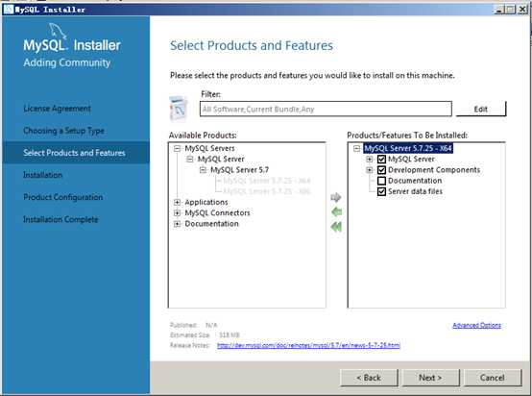532x396 pixels.
Task: Expand the Applications tree node
Action: point(177,203)
